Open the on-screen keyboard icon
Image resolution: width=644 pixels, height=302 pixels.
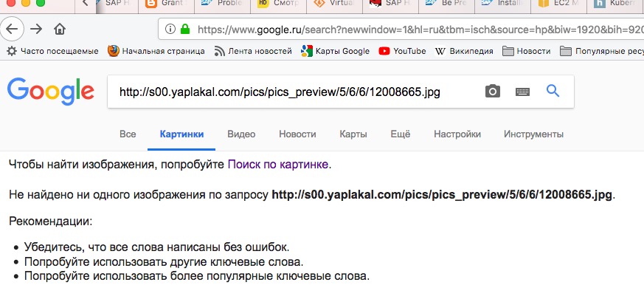pos(522,92)
